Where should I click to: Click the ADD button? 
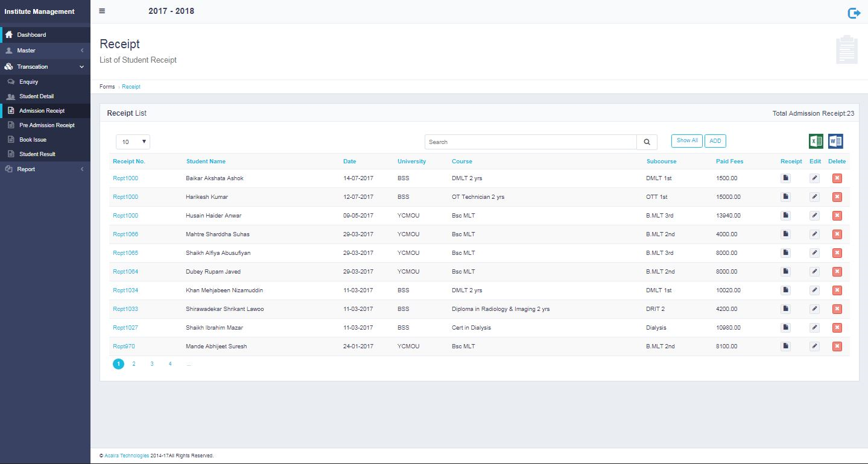pos(715,141)
